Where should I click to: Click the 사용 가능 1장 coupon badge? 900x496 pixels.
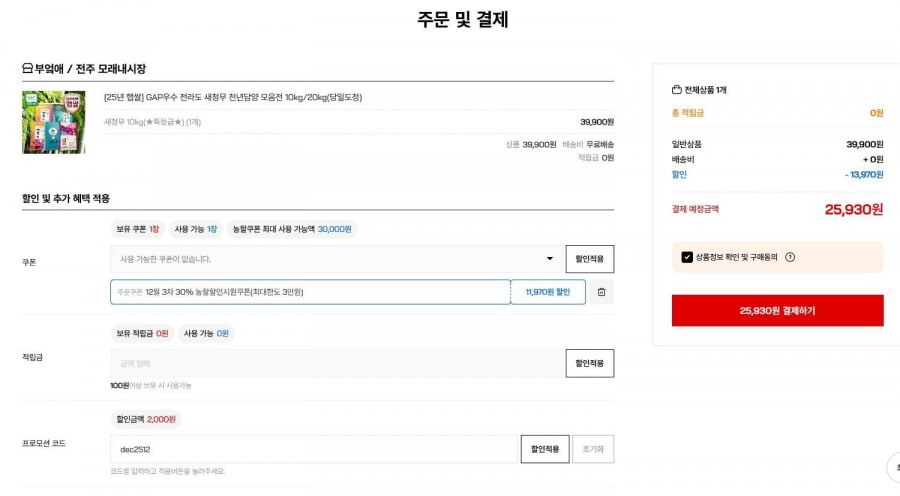pos(196,229)
